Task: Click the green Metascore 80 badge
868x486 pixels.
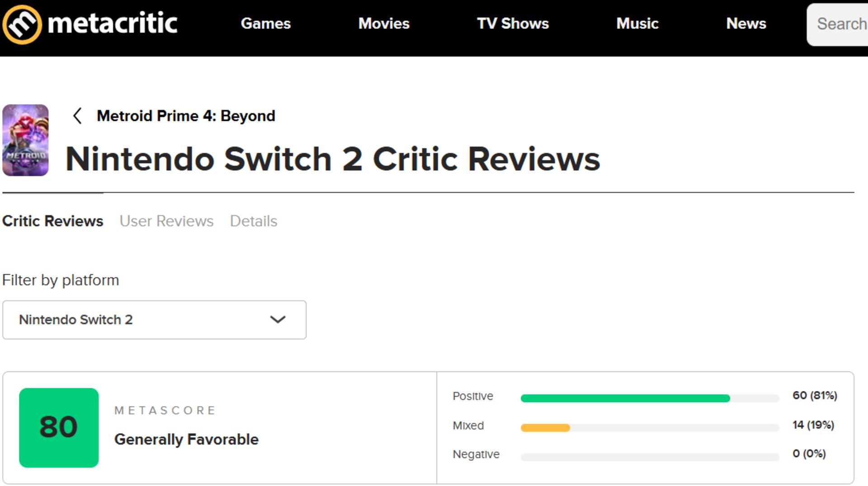Action: 59,426
